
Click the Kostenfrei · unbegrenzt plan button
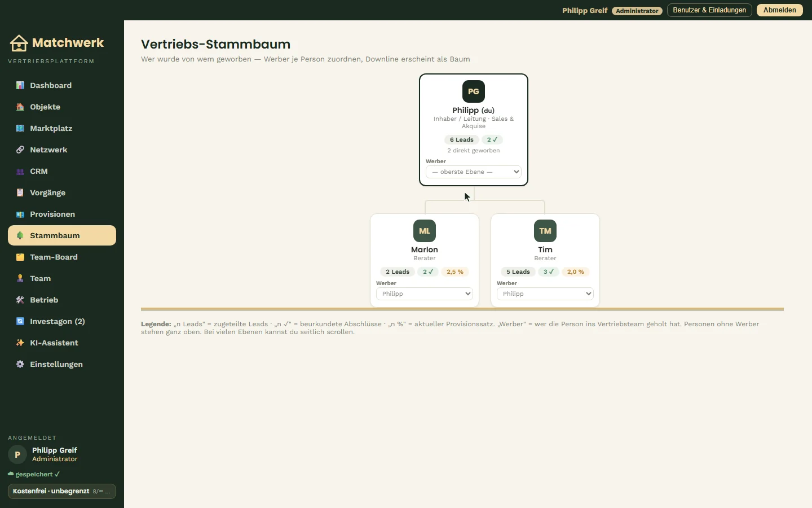pyautogui.click(x=62, y=491)
